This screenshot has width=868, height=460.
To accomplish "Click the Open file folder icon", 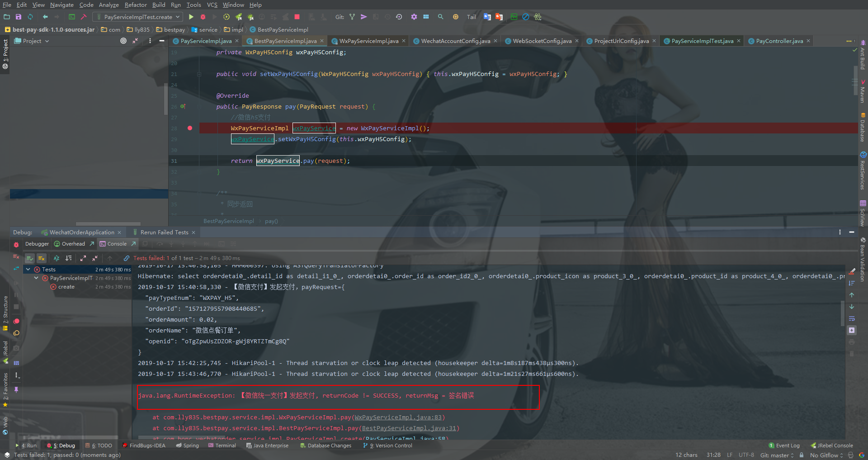I will (x=7, y=17).
